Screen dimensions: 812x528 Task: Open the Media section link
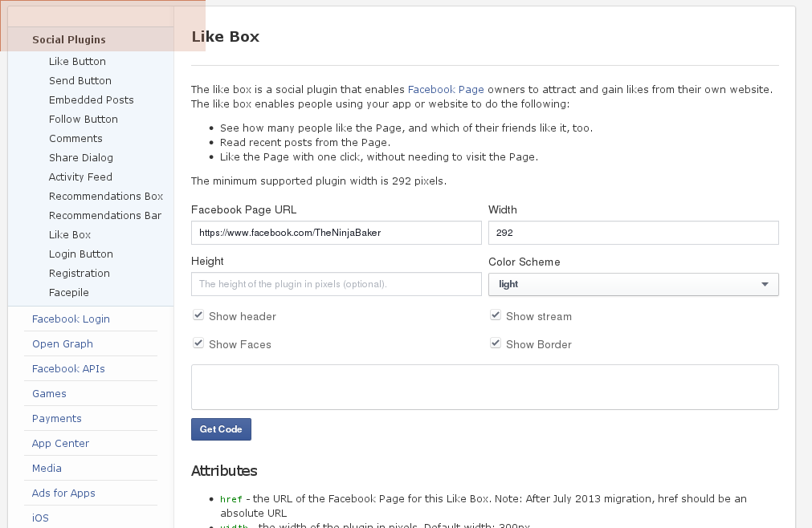click(47, 468)
